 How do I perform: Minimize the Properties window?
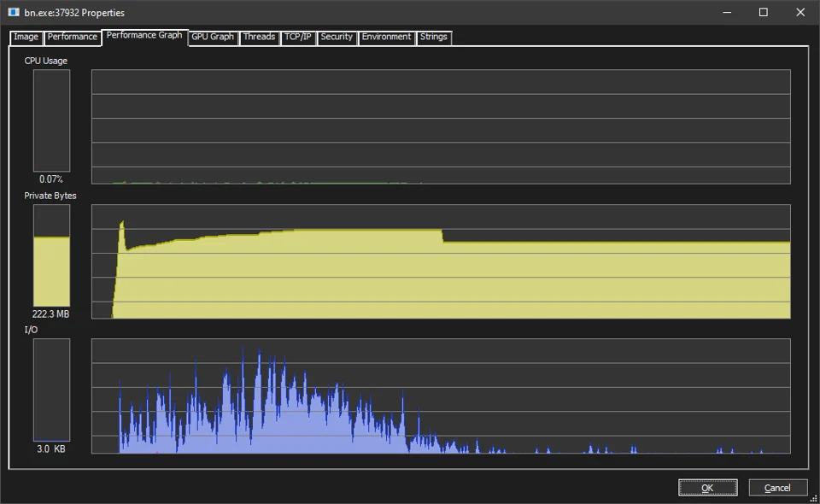click(727, 12)
